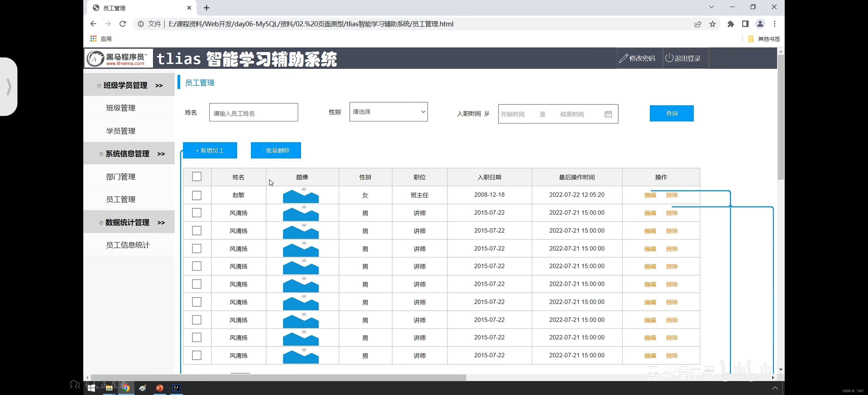Check the first 风清扬 row checkbox
This screenshot has height=395, width=868.
196,213
